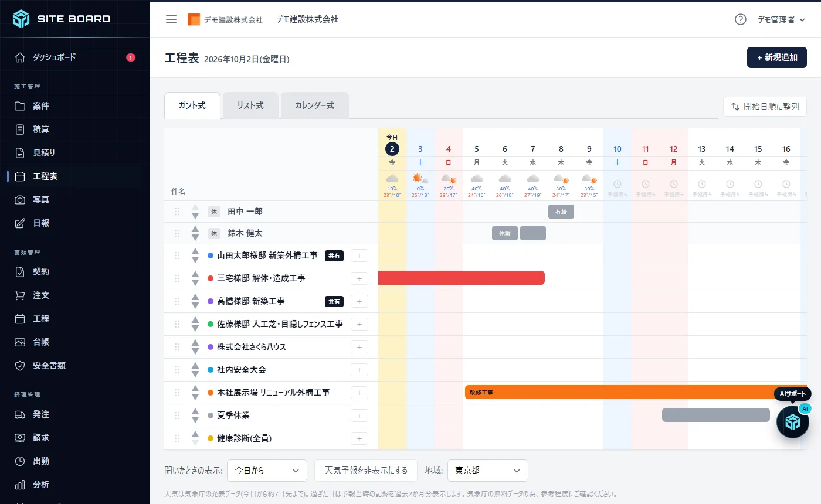
Task: Open the hamburger menu icon
Action: point(171,19)
